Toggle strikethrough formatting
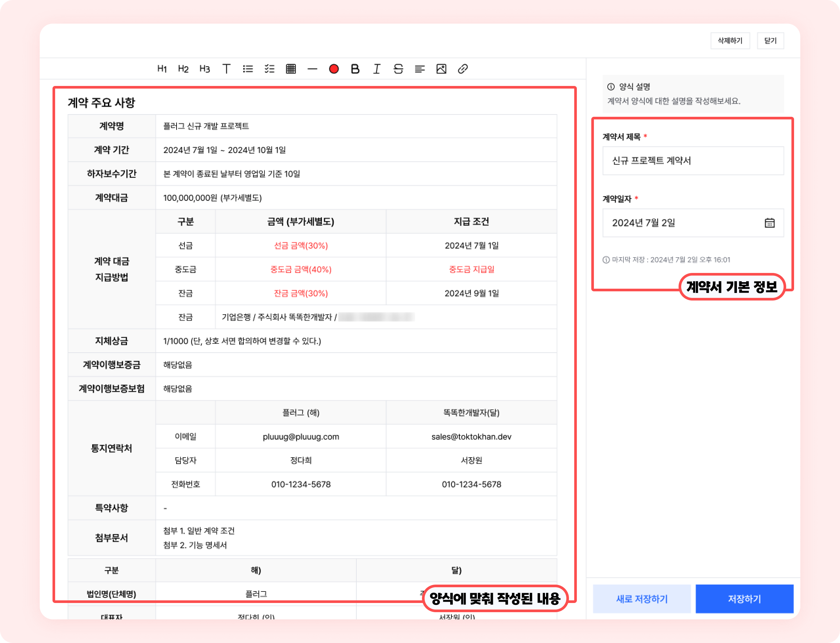This screenshot has height=643, width=840. point(398,69)
